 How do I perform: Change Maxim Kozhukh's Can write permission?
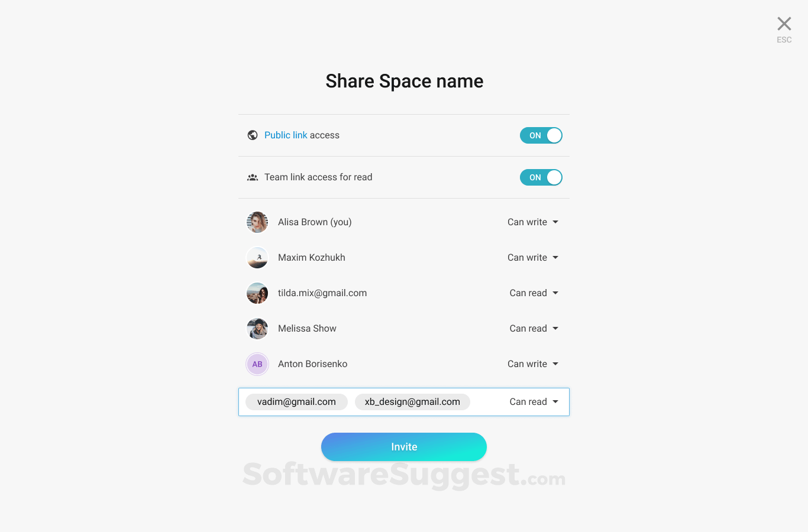533,258
